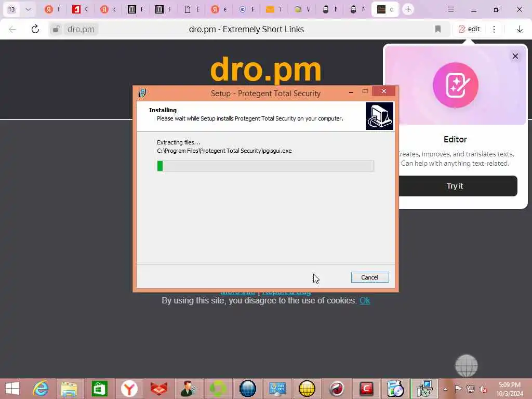Minimize the Protegent Setup window

tap(351, 91)
